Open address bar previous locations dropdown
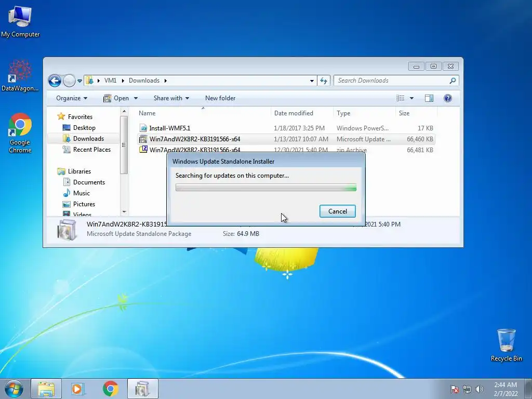 (312, 81)
